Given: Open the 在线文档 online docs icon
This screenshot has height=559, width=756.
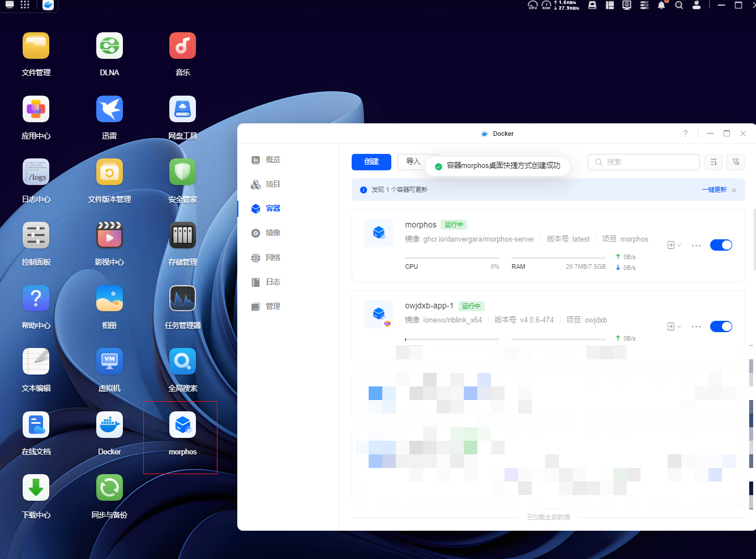Looking at the screenshot, I should coord(36,425).
